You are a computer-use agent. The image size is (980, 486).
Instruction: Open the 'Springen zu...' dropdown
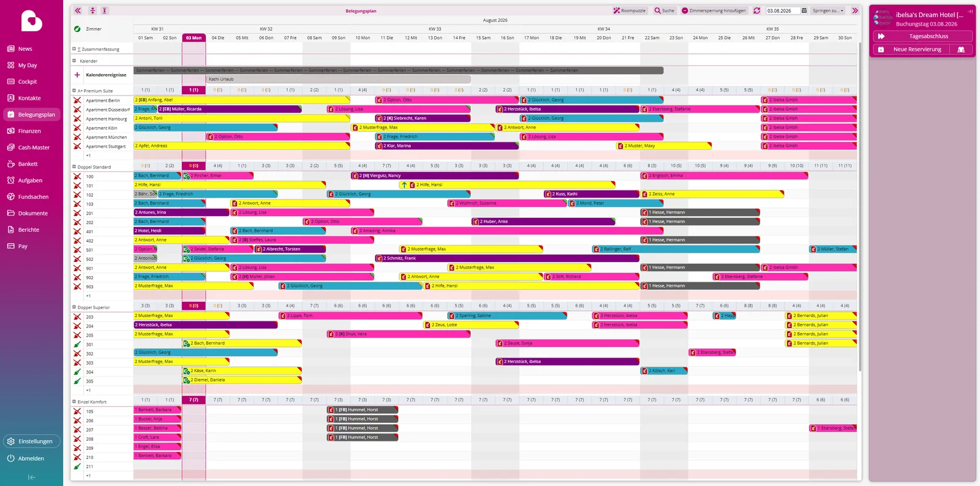828,10
